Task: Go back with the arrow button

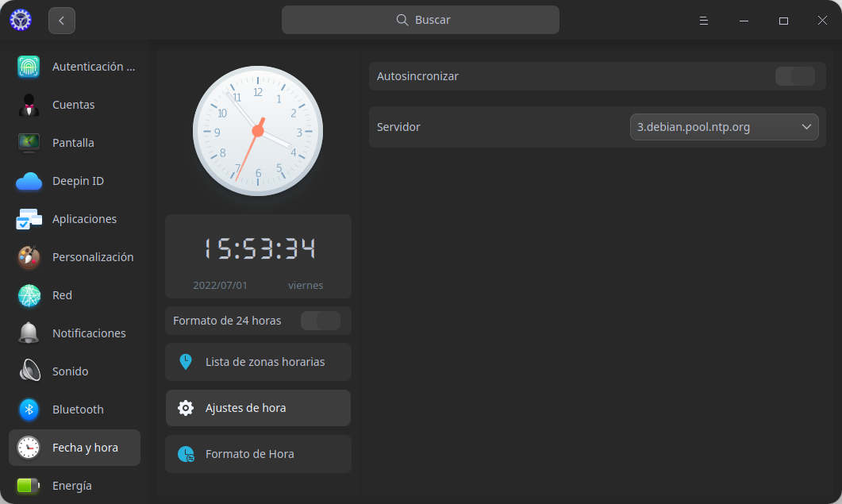Action: coord(62,21)
